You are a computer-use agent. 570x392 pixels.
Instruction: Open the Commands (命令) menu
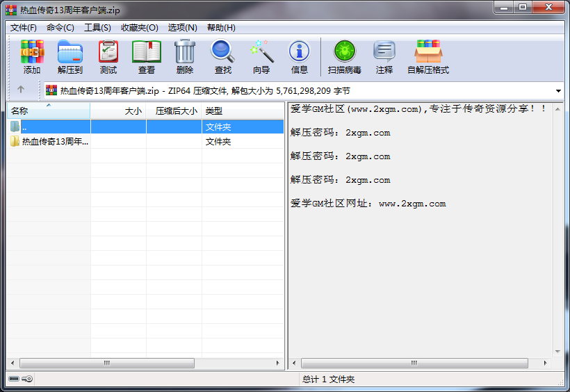pyautogui.click(x=60, y=28)
